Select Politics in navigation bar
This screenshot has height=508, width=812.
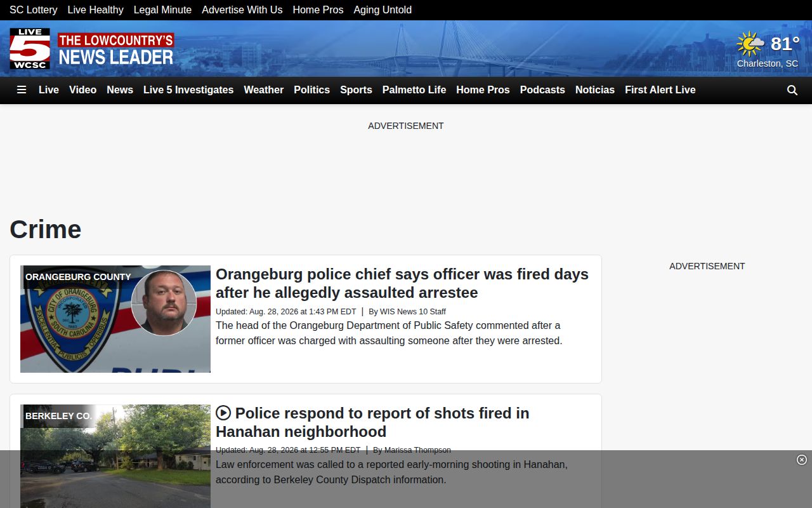311,90
